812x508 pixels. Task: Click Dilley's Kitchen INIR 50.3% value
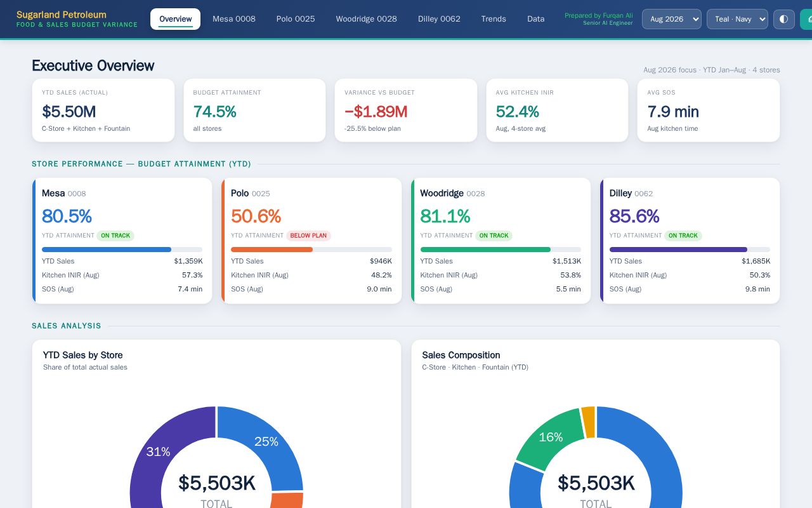click(759, 275)
